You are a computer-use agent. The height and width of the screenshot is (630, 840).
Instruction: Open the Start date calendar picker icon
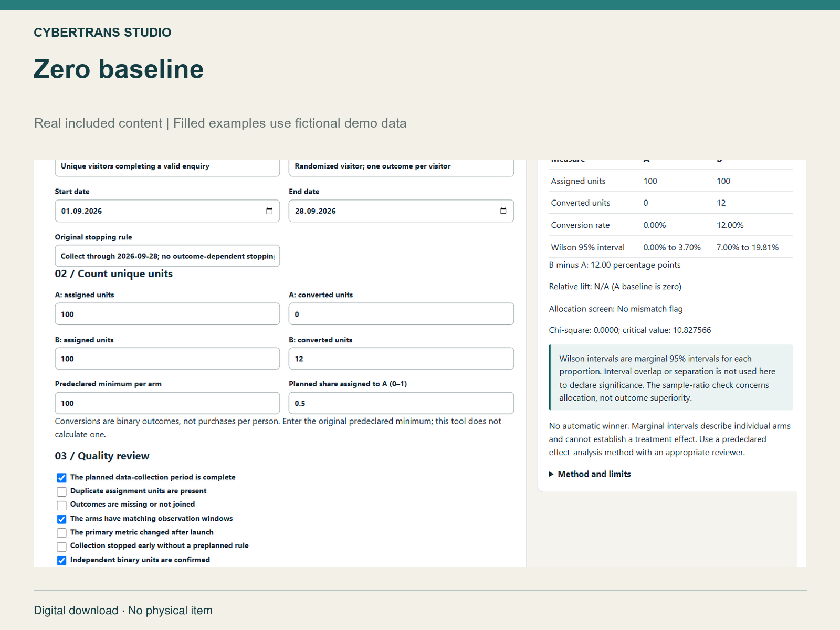tap(269, 211)
